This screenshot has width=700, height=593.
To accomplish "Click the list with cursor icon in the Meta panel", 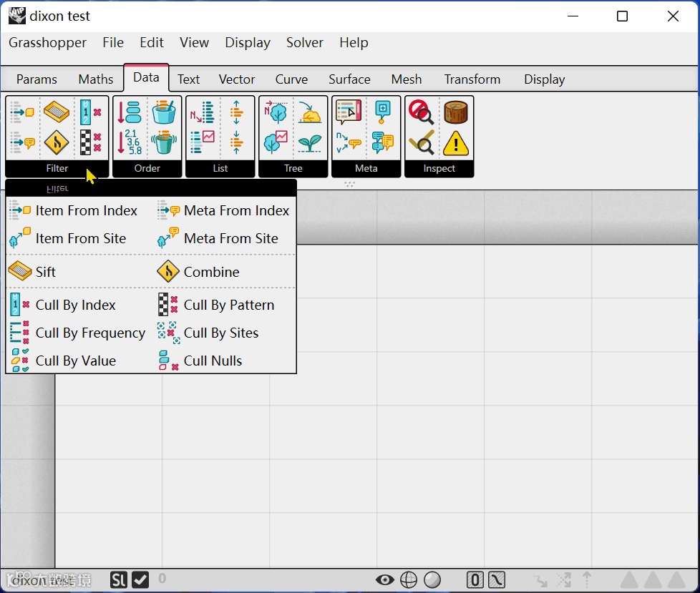I will click(349, 112).
